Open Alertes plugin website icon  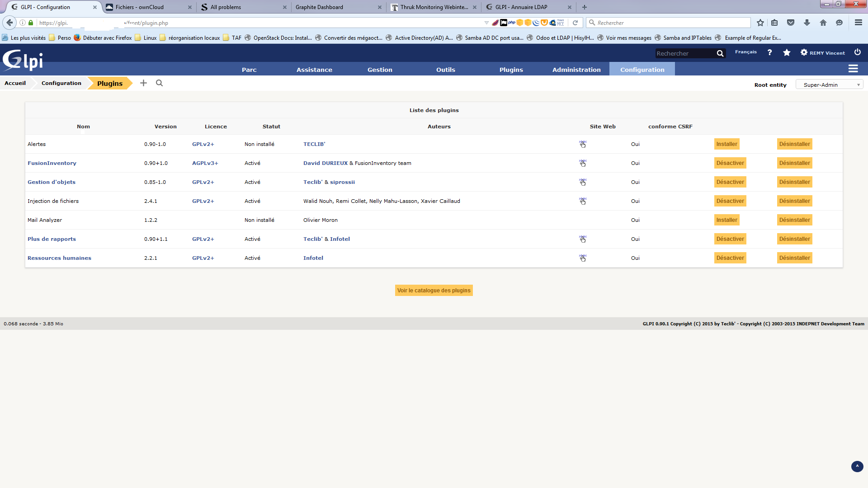[x=583, y=144]
